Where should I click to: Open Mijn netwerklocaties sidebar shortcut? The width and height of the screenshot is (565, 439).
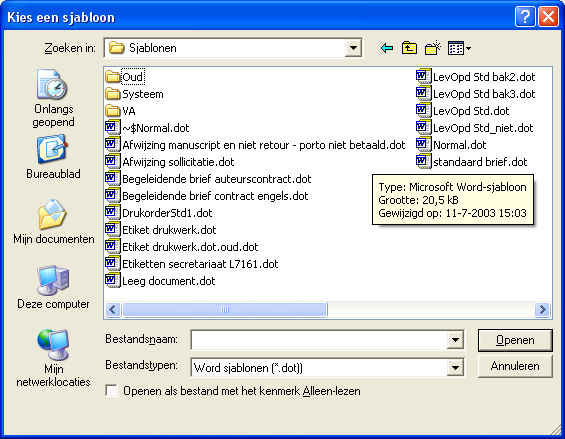click(x=53, y=358)
